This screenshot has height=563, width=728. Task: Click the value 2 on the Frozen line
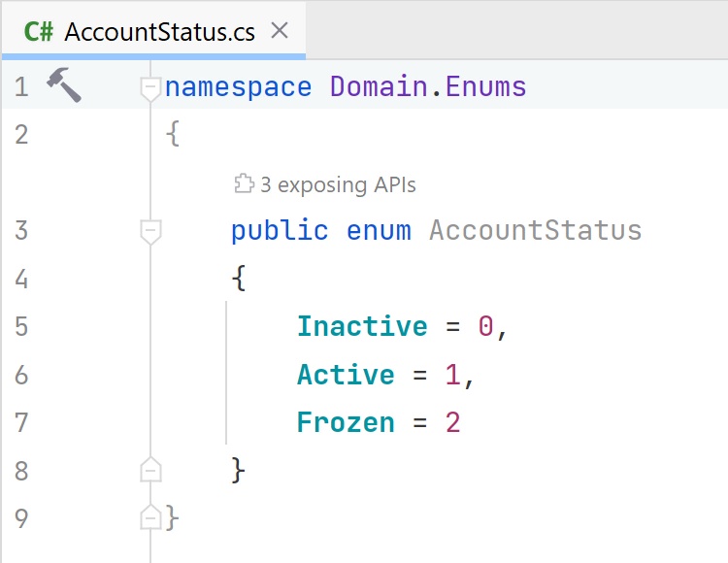pos(452,422)
